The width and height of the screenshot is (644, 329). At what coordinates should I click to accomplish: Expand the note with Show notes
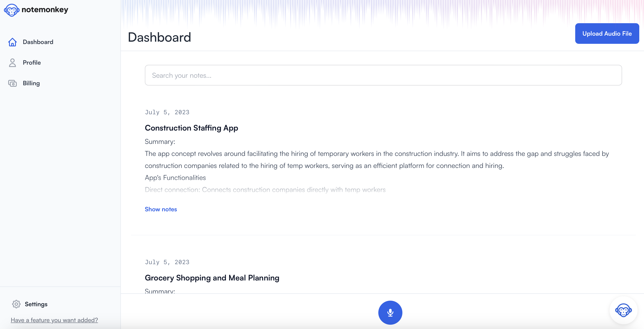[161, 209]
